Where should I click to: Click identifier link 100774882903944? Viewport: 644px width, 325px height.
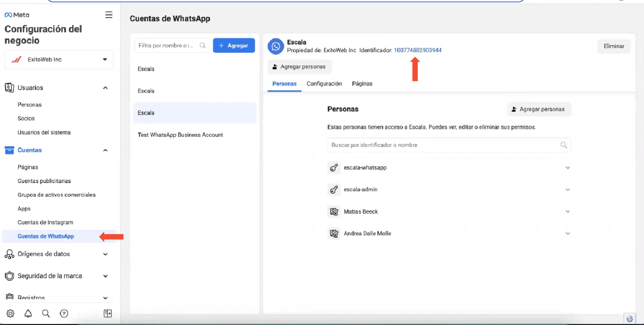click(418, 50)
